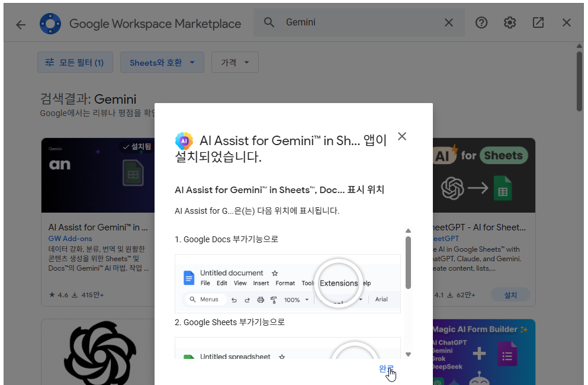Close the Marketplace panel

click(567, 23)
